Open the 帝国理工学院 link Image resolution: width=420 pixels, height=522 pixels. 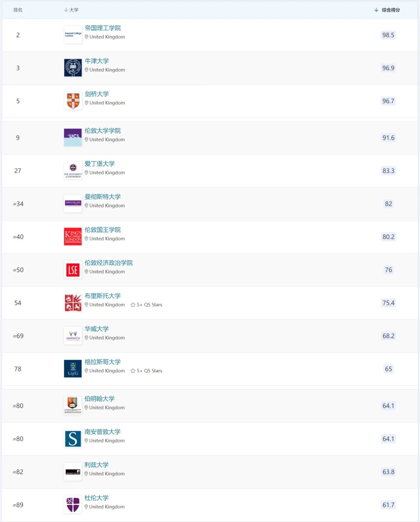point(103,28)
